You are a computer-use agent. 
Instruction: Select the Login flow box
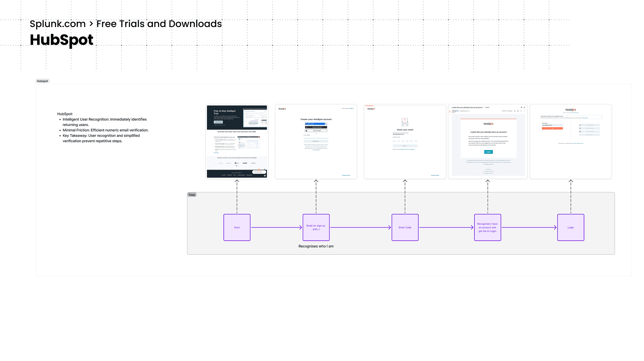point(571,227)
